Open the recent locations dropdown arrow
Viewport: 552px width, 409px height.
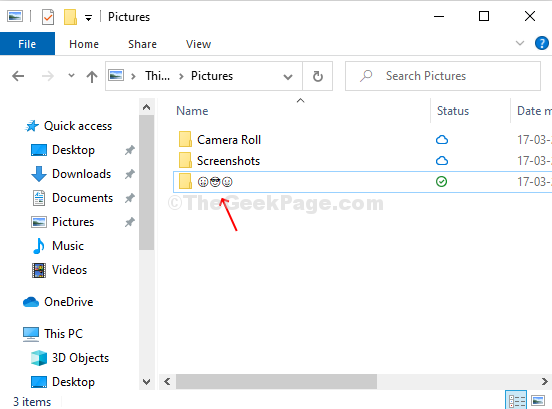[x=71, y=75]
